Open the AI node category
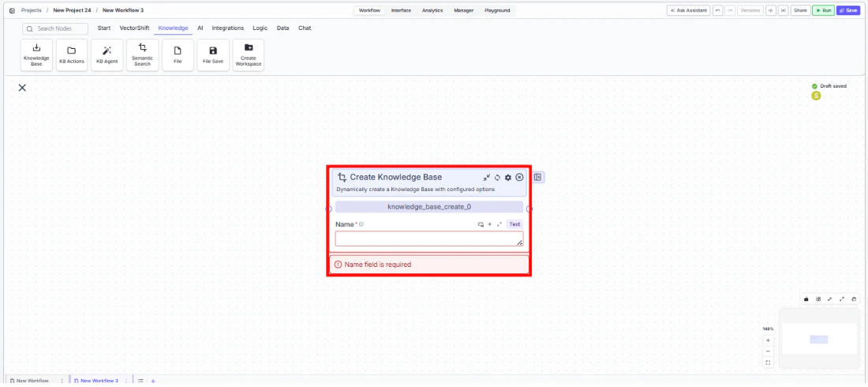This screenshot has height=387, width=868. 200,28
